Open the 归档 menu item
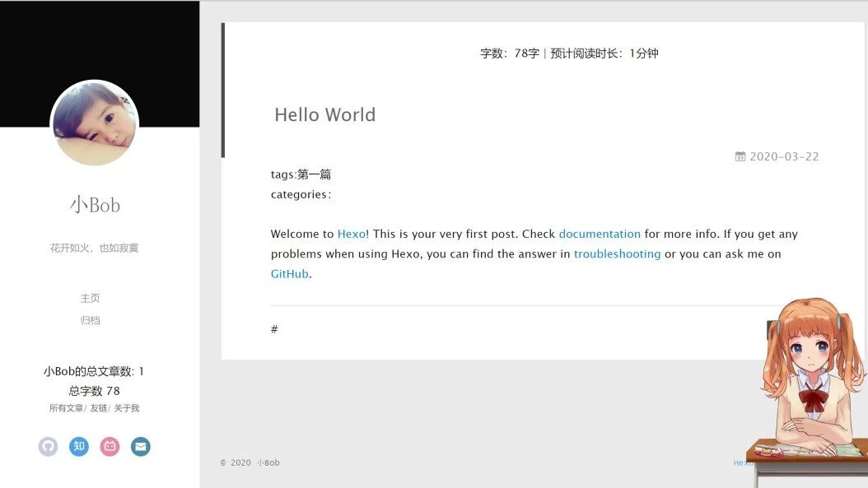868x488 pixels. [x=91, y=320]
